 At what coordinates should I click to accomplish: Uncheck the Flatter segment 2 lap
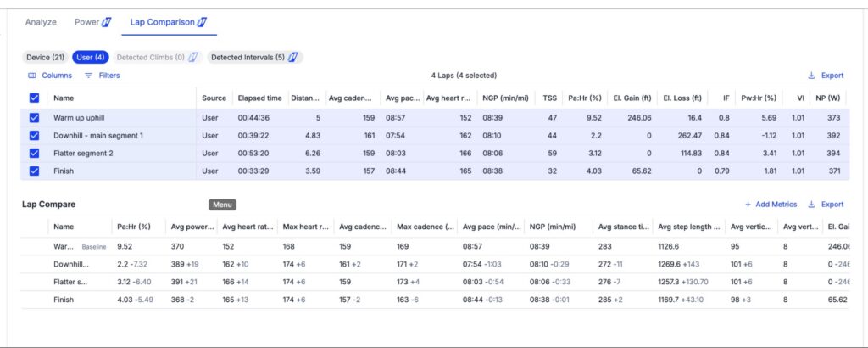coord(34,153)
